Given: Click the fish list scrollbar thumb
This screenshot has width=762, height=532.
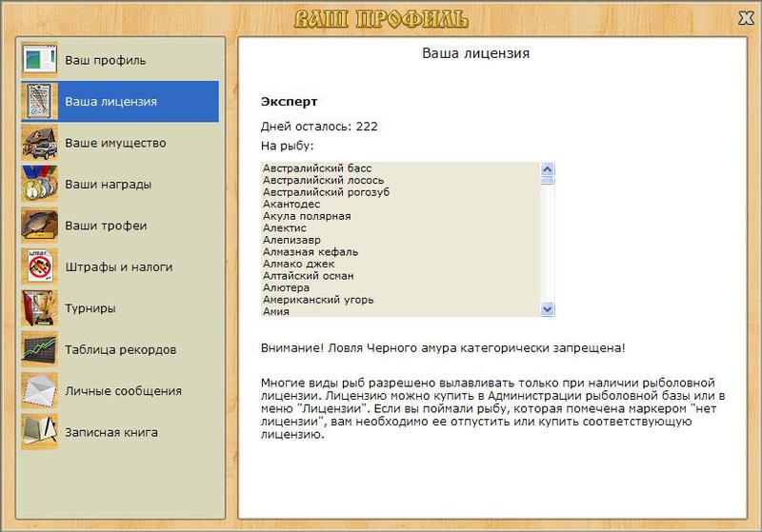Looking at the screenshot, I should tap(547, 181).
